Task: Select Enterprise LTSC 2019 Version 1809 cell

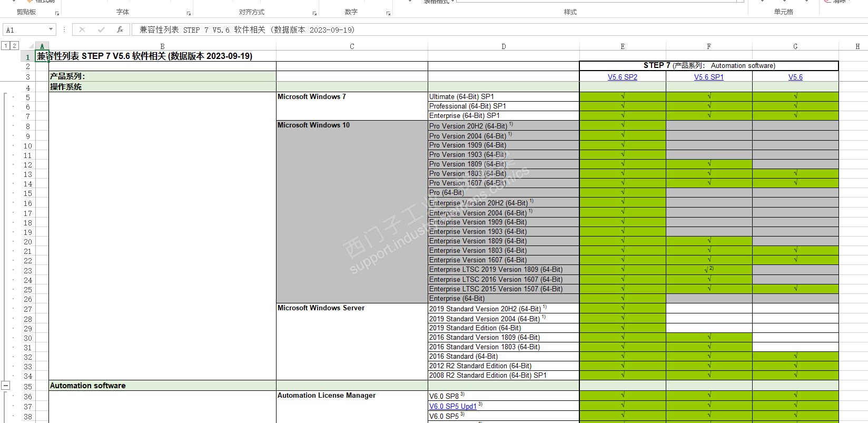Action: 504,269
